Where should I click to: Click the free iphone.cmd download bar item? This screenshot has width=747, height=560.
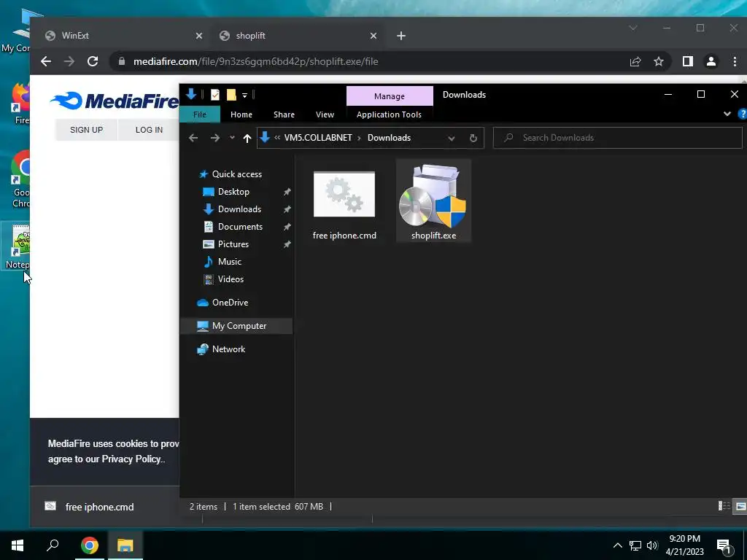tap(99, 507)
